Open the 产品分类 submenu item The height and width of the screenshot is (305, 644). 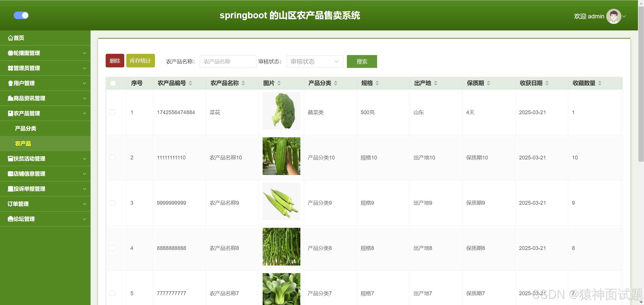[x=25, y=128]
